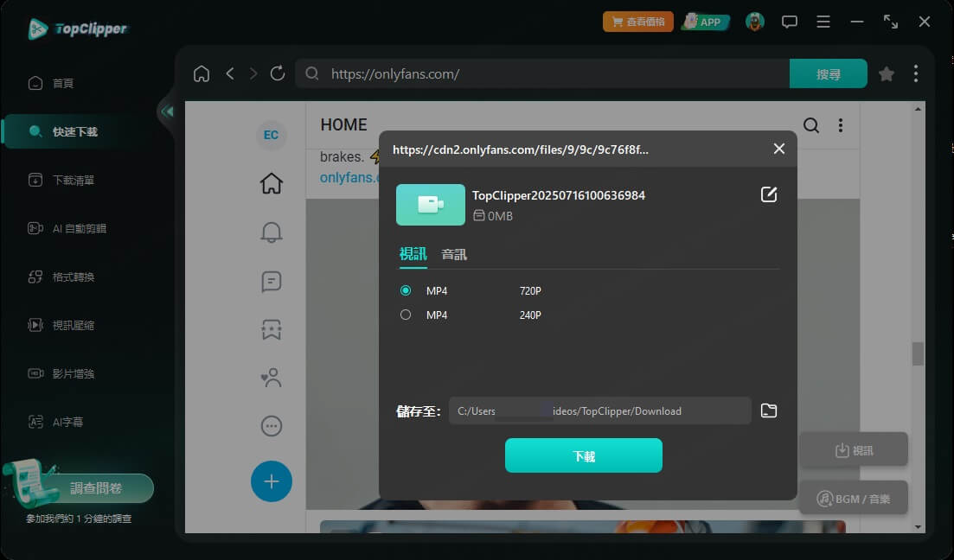The height and width of the screenshot is (560, 954).
Task: Go back with the browser back arrow
Action: 230,73
